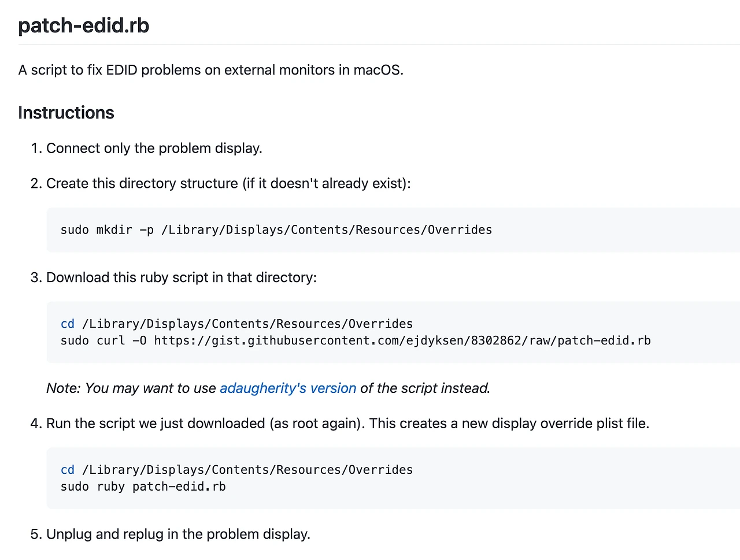740x560 pixels.
Task: Open the adaugherity's version link
Action: (288, 388)
